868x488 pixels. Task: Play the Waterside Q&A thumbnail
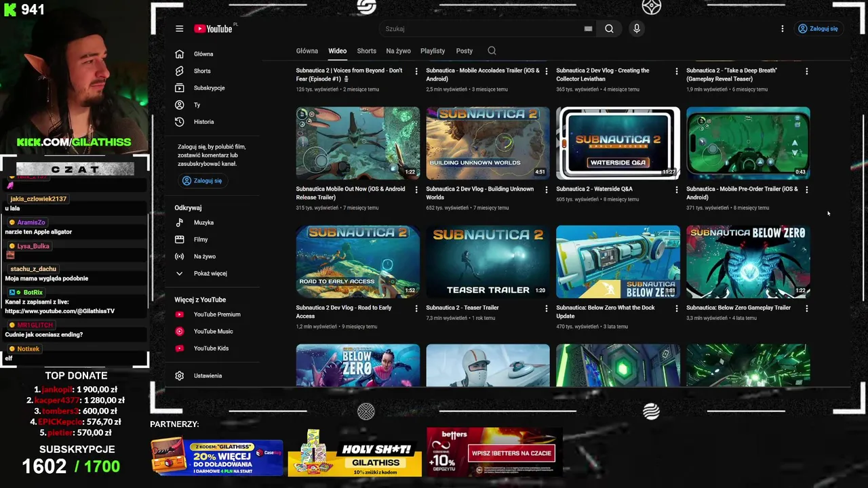click(x=618, y=142)
